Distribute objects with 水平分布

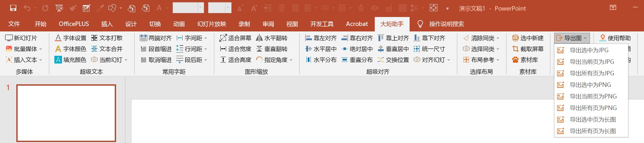(321, 60)
